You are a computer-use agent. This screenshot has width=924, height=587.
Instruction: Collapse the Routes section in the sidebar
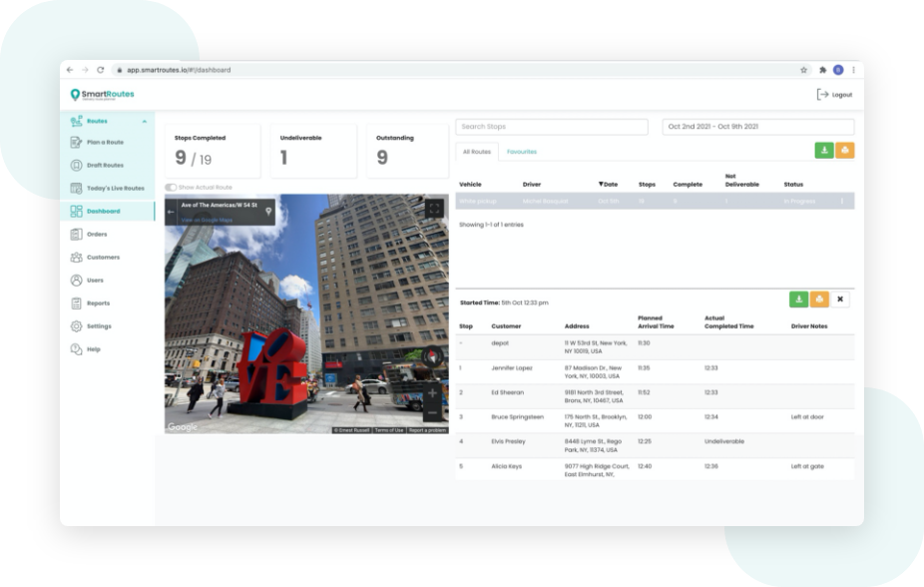pos(145,122)
